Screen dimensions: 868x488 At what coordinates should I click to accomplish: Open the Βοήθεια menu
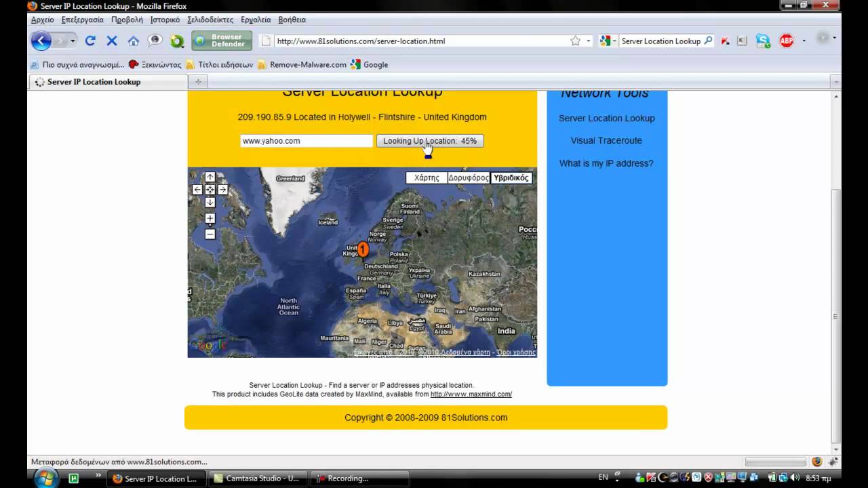292,20
